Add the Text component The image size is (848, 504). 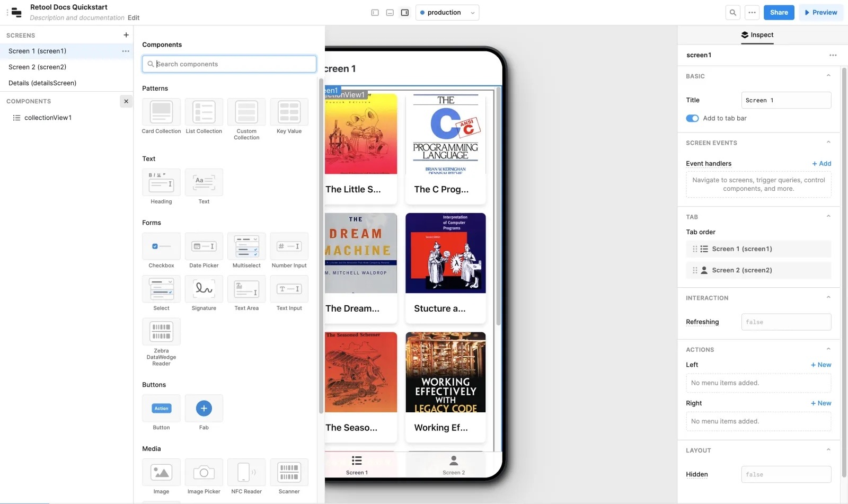coord(204,182)
